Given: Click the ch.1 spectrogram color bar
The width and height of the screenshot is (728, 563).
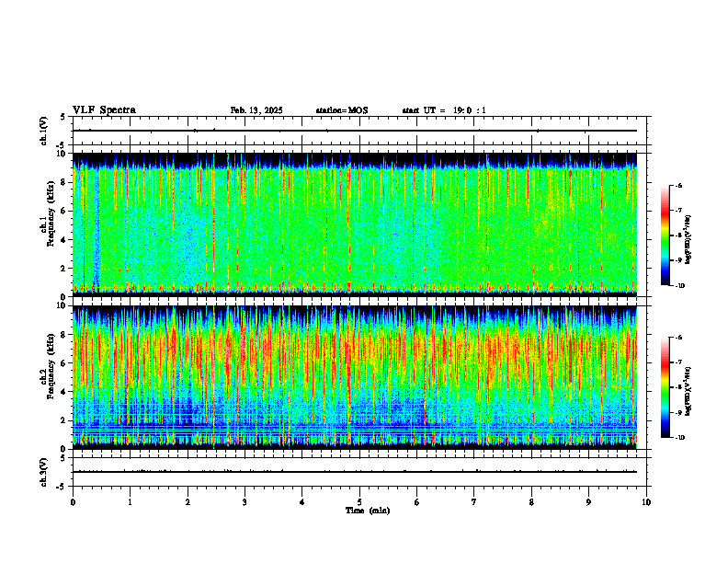Looking at the screenshot, I should point(665,236).
